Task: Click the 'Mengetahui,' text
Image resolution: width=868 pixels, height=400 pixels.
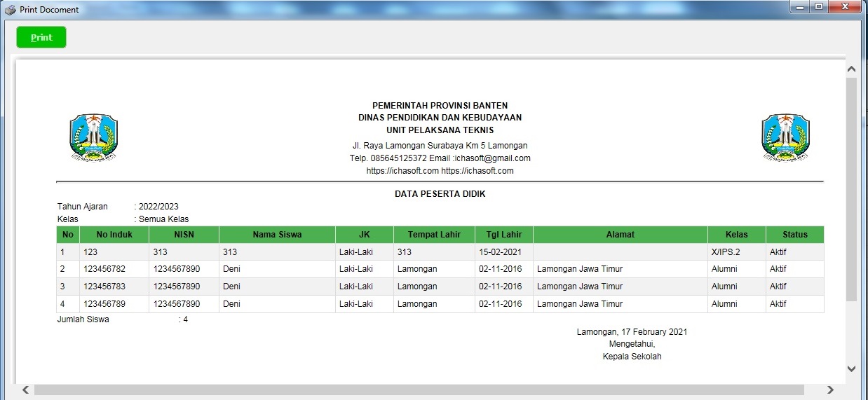Action: click(632, 344)
